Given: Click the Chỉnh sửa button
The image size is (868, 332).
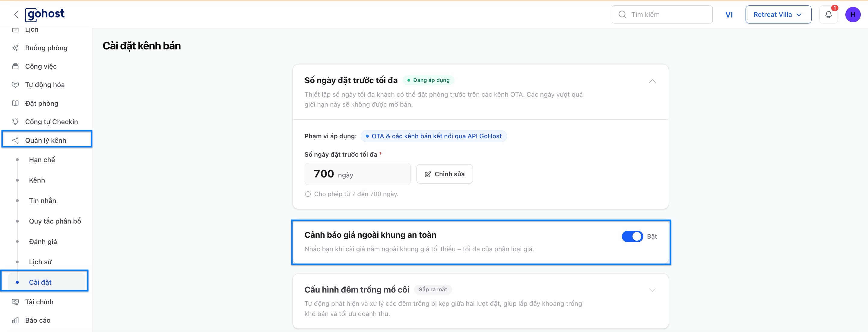Looking at the screenshot, I should tap(445, 174).
